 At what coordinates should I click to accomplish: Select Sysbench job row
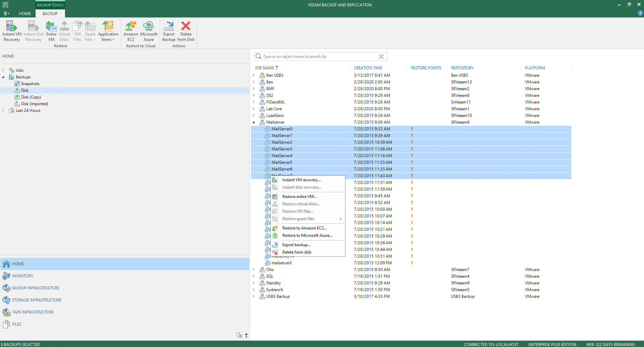point(411,290)
